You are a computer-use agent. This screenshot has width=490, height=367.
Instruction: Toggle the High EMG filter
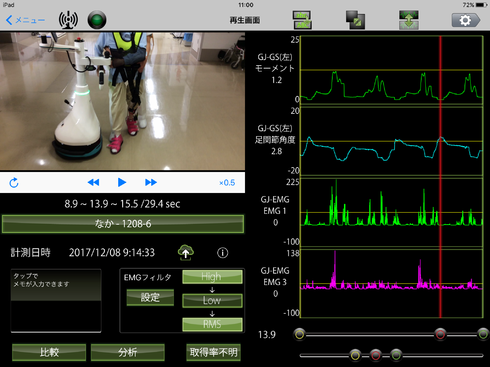click(x=212, y=277)
